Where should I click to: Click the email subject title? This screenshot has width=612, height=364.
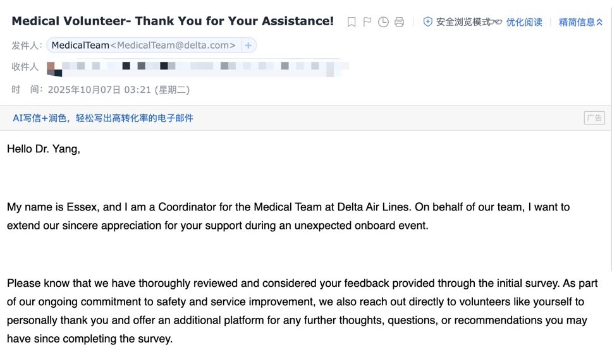[x=173, y=21]
